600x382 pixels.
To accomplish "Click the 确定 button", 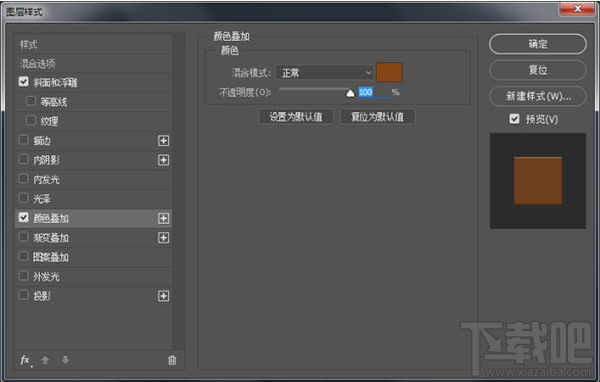I will (x=538, y=44).
